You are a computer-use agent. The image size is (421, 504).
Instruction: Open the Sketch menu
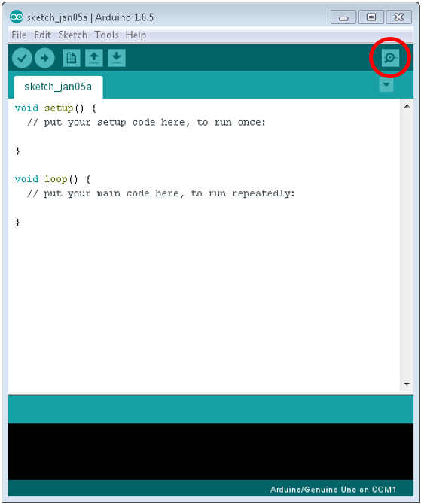point(73,35)
